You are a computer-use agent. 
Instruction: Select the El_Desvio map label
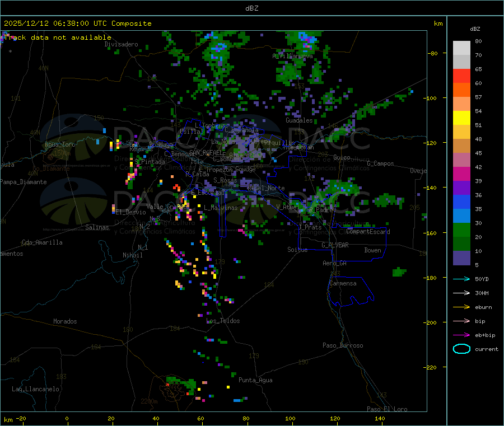point(131,212)
